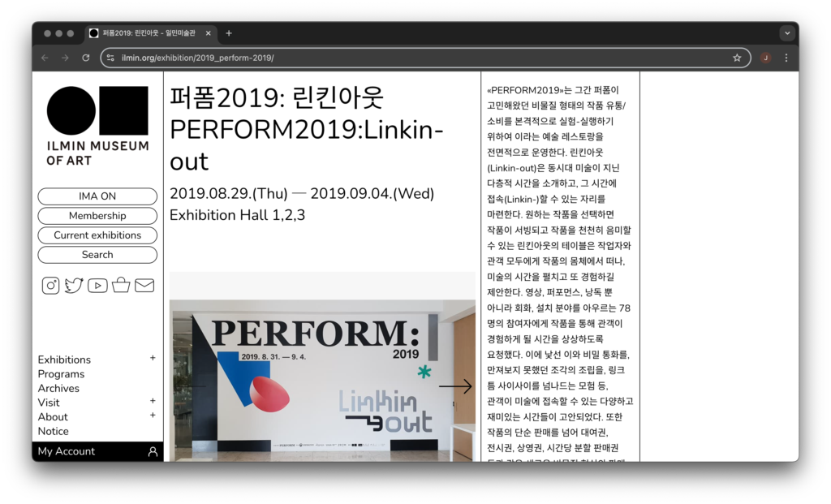The height and width of the screenshot is (504, 831).
Task: Open the Twitter bird icon
Action: [x=74, y=285]
